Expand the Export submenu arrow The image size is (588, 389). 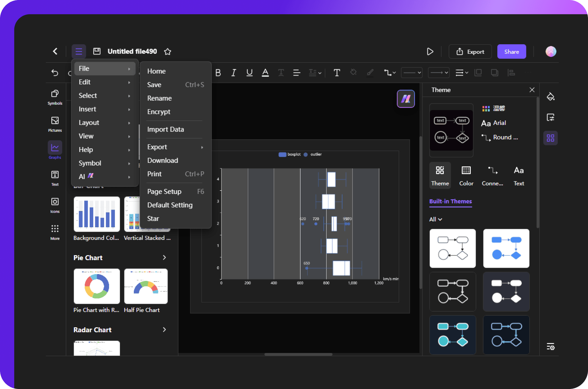point(201,147)
